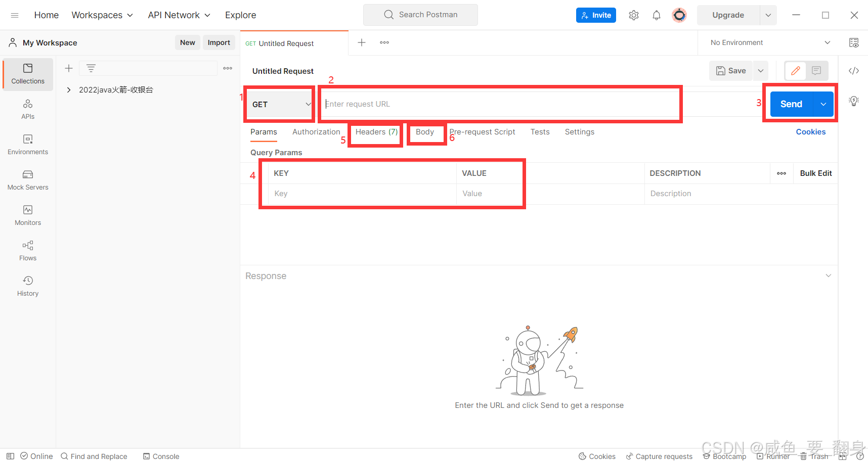Screen dimensions: 868x463
Task: Switch to edit mode pencil icon
Action: click(796, 71)
